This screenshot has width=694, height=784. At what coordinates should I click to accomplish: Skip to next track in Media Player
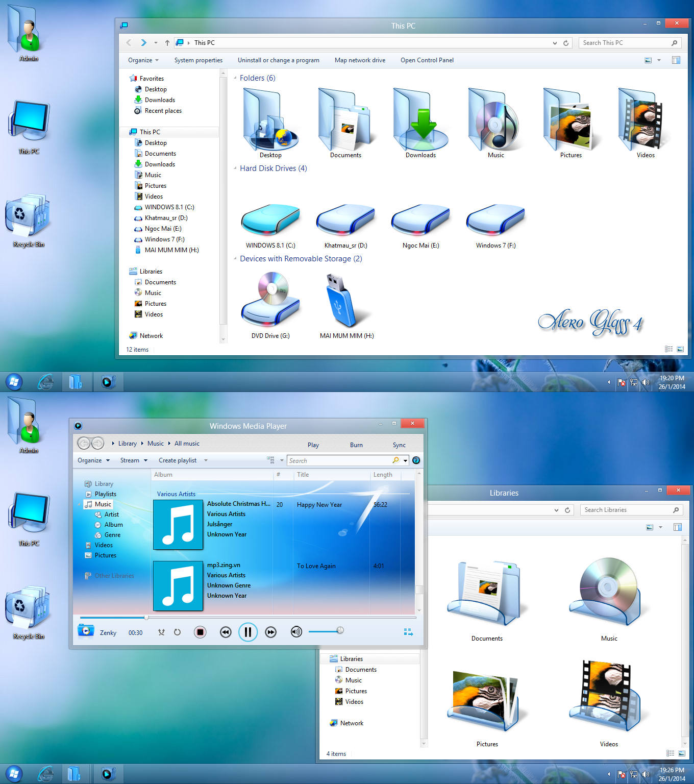pyautogui.click(x=270, y=632)
